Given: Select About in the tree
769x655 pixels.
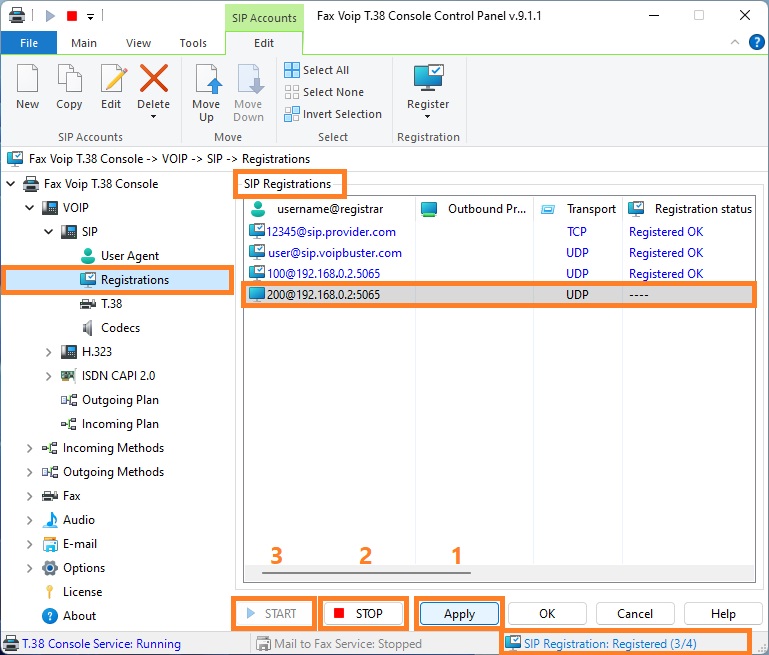Looking at the screenshot, I should point(79,616).
